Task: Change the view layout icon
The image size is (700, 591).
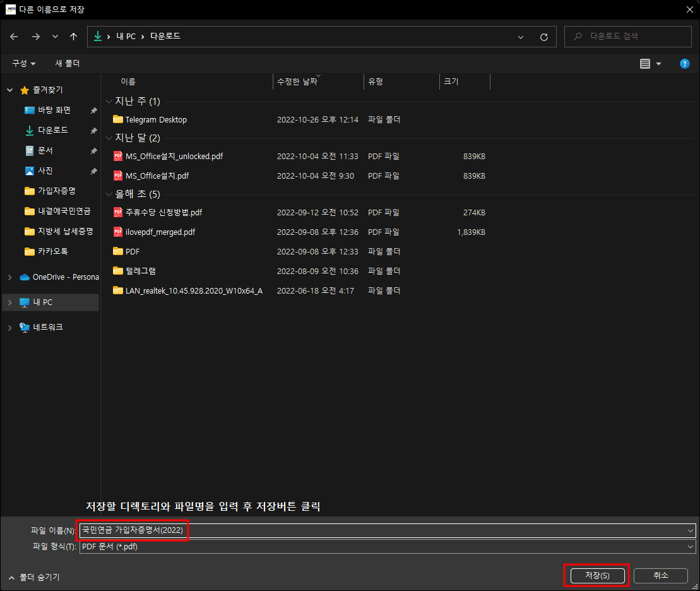Action: point(644,64)
